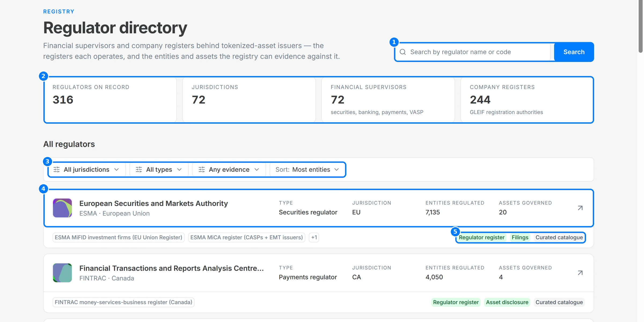644x322 pixels.
Task: Click the filter icon beside Any evidence
Action: [202, 170]
